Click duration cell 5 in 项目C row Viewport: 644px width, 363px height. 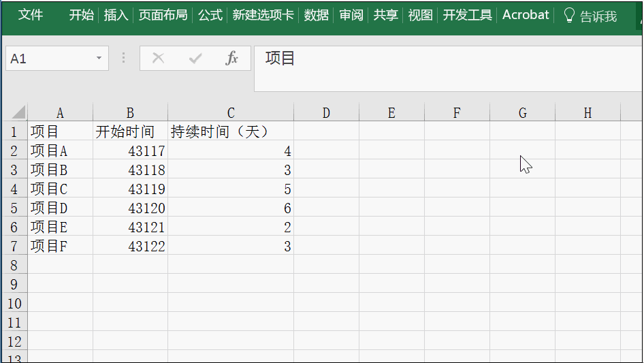click(231, 189)
